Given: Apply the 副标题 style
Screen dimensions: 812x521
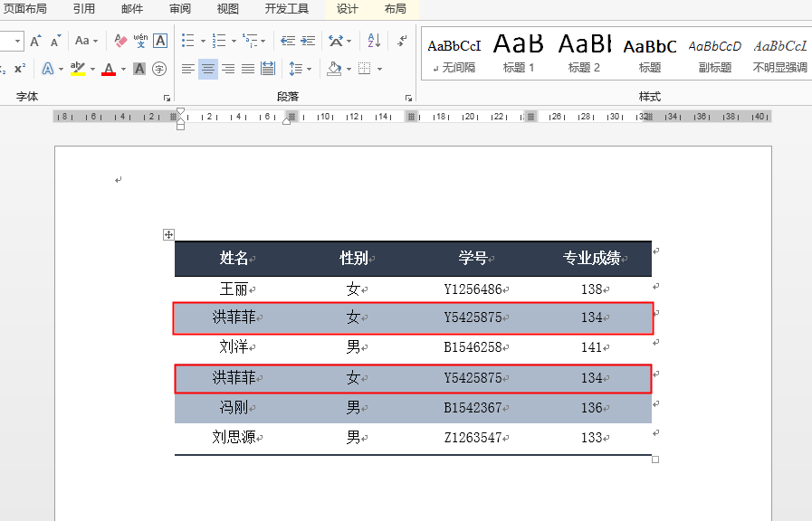Looking at the screenshot, I should [714, 53].
